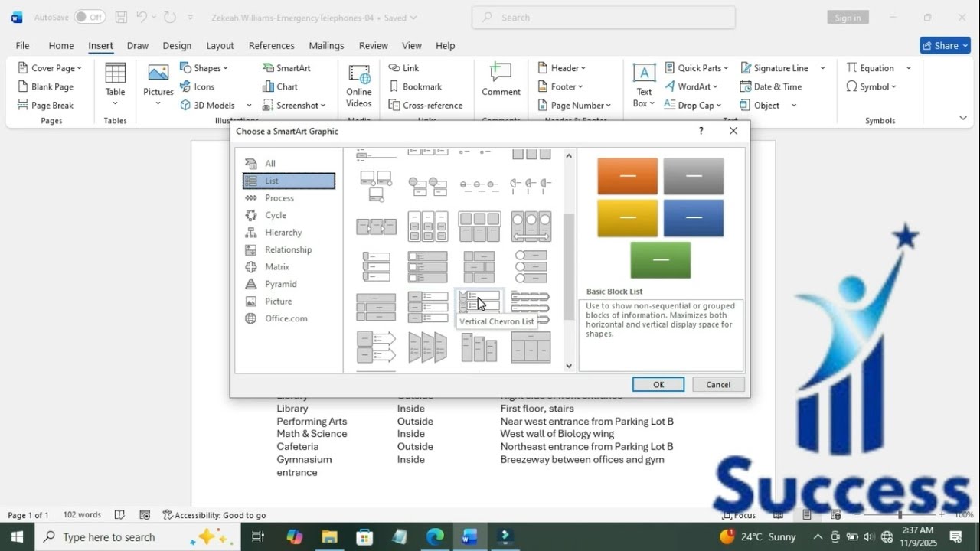Viewport: 980px width, 551px height.
Task: Insert a Page Break
Action: pos(45,105)
